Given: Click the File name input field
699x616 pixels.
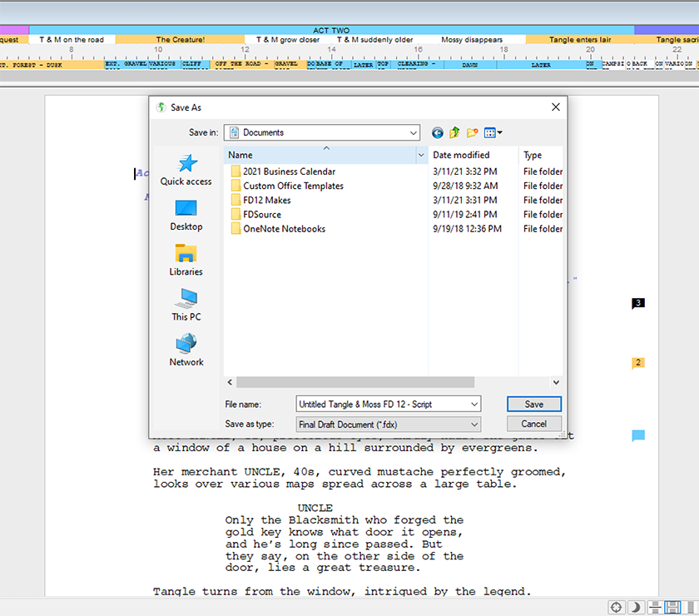Looking at the screenshot, I should (381, 404).
